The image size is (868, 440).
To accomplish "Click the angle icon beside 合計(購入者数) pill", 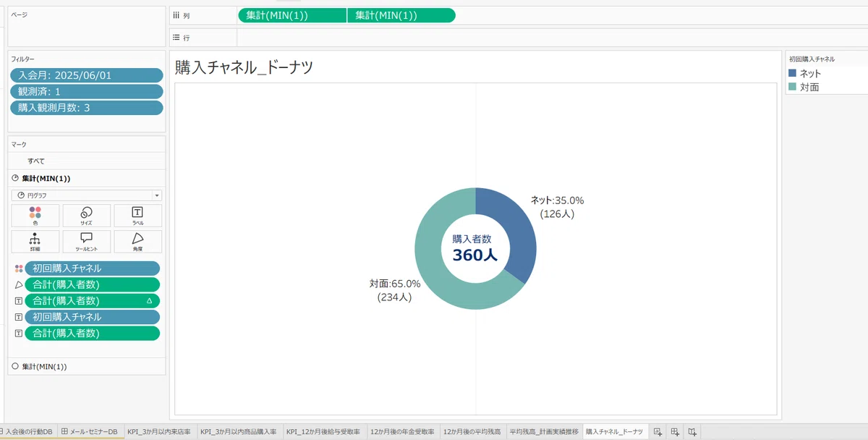I will point(19,284).
